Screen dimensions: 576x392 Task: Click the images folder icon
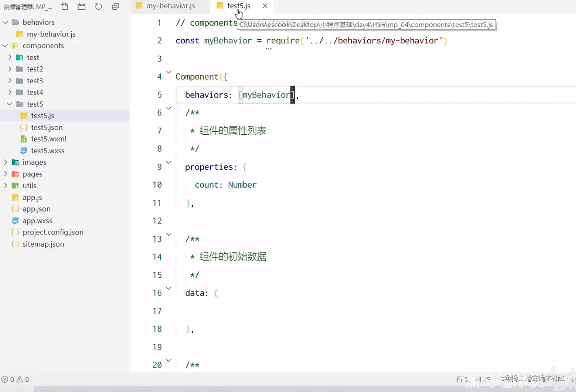[15, 163]
